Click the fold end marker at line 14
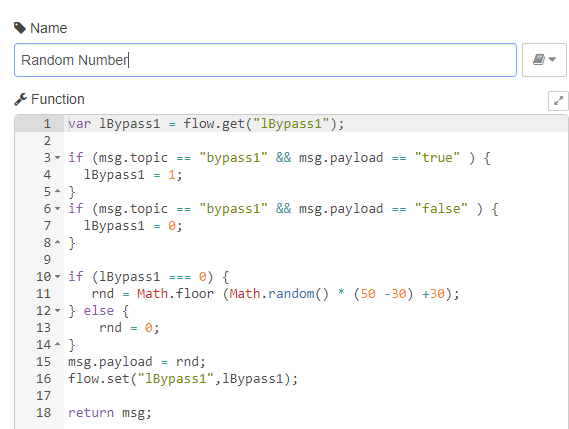The width and height of the screenshot is (569, 429). (x=58, y=344)
